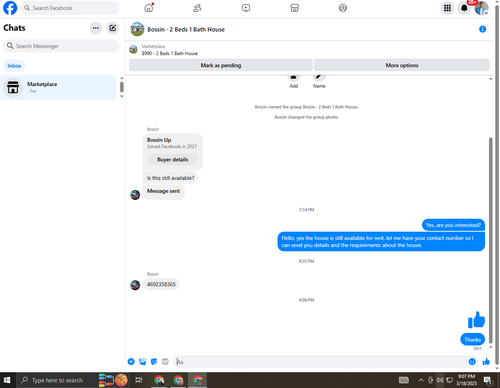Viewport: 500px width, 388px height.
Task: Open the Notifications bell
Action: tap(464, 8)
